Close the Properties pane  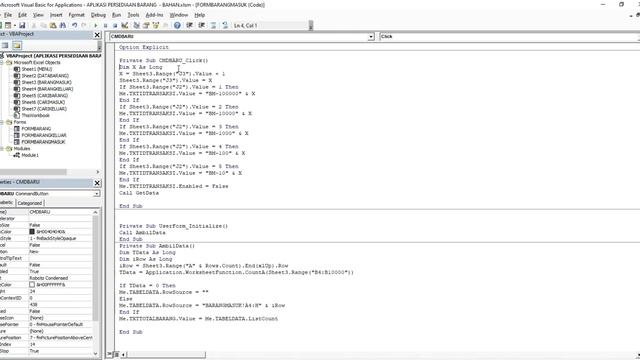97,183
